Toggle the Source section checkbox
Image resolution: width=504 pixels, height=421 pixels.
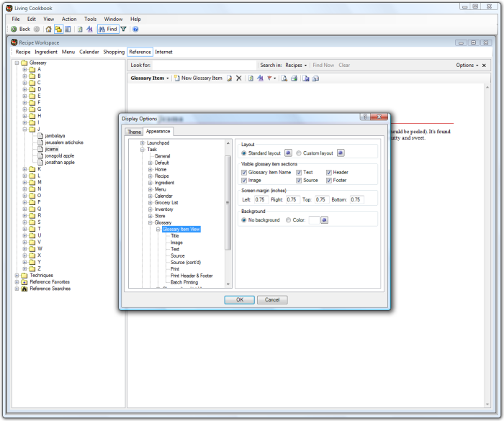pyautogui.click(x=299, y=181)
